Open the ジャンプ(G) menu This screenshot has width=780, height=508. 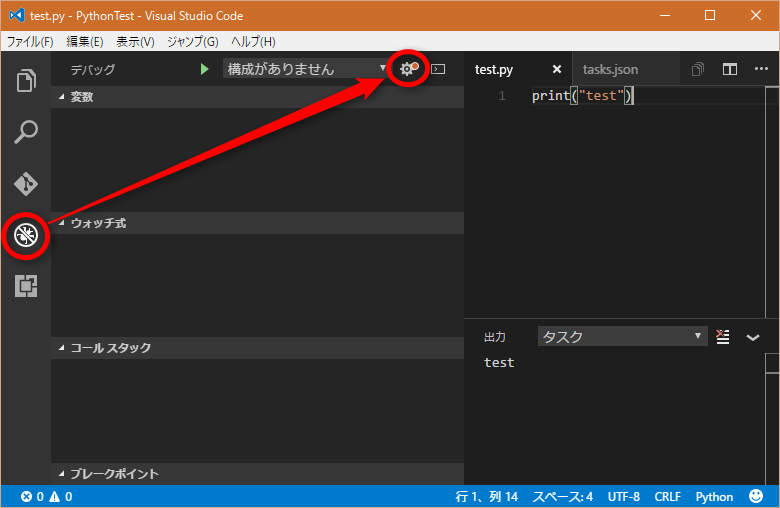(x=193, y=41)
